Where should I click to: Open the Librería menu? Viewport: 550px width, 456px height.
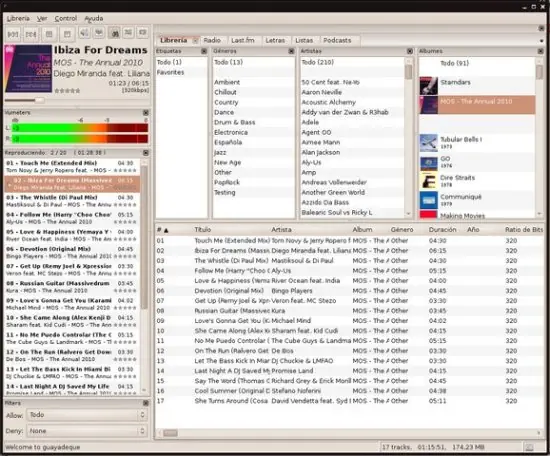[x=18, y=18]
